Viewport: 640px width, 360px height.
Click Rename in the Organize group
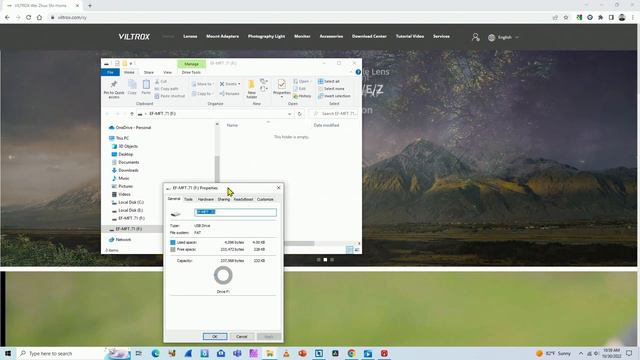pos(229,94)
